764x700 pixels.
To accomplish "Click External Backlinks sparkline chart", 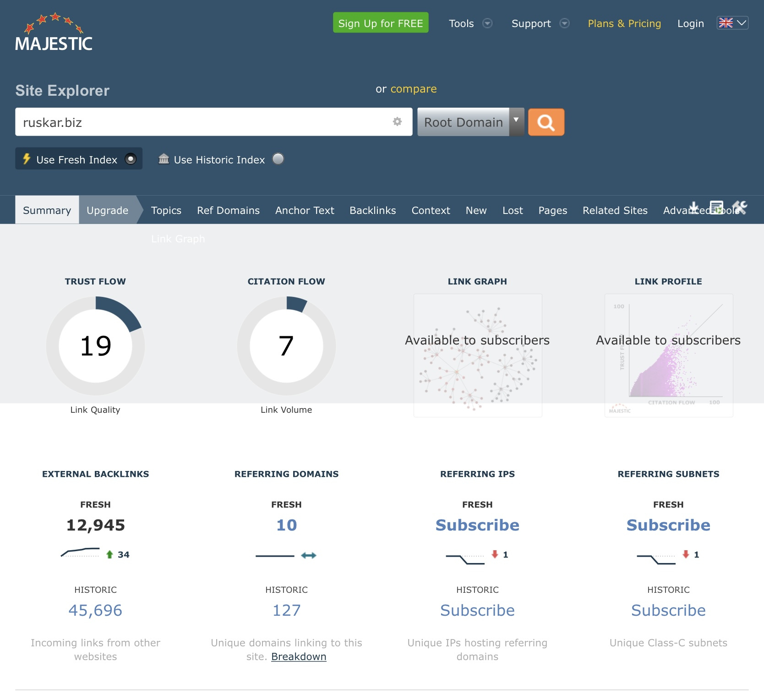I will tap(80, 552).
